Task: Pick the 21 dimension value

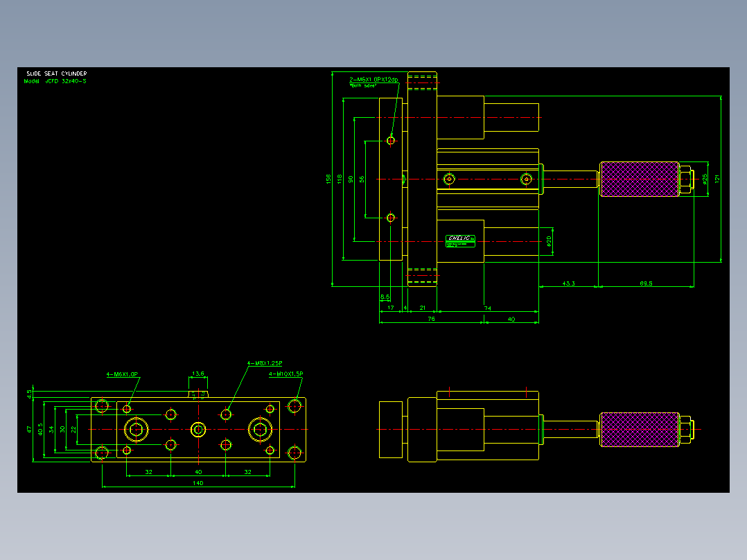Action: pos(422,308)
